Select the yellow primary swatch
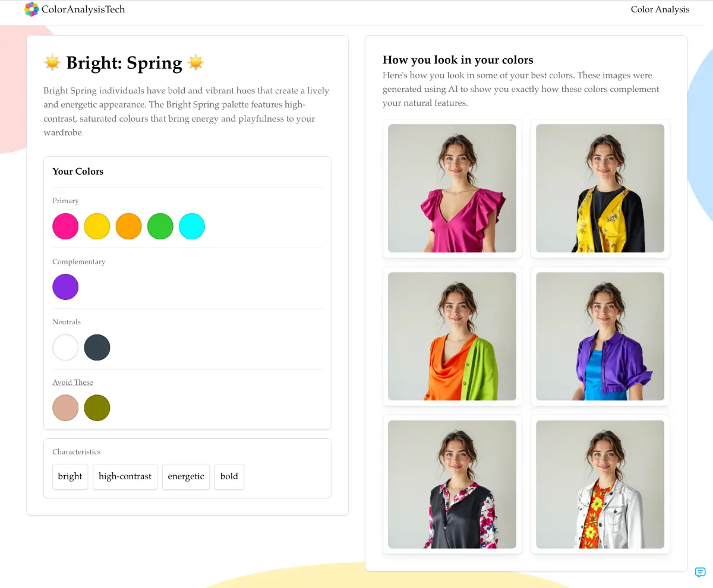Image resolution: width=713 pixels, height=588 pixels. click(97, 226)
